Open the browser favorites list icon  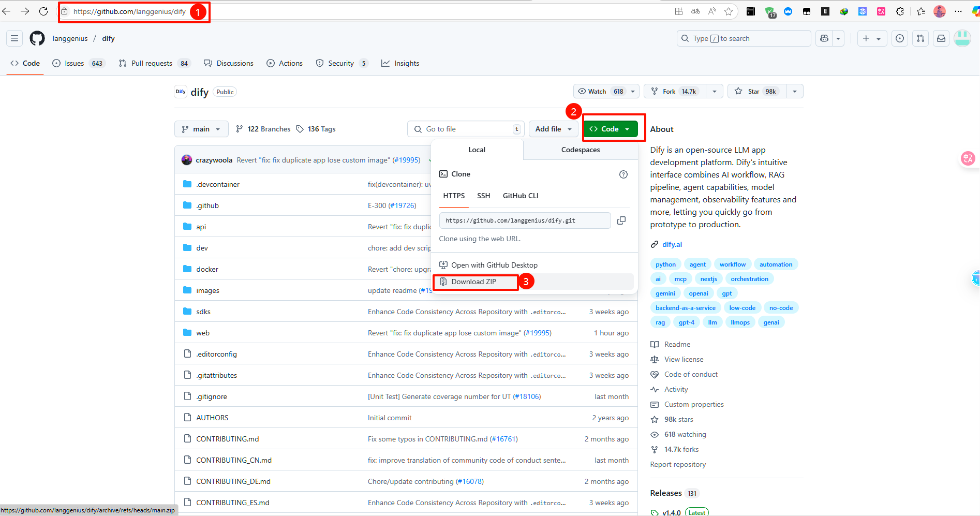921,11
